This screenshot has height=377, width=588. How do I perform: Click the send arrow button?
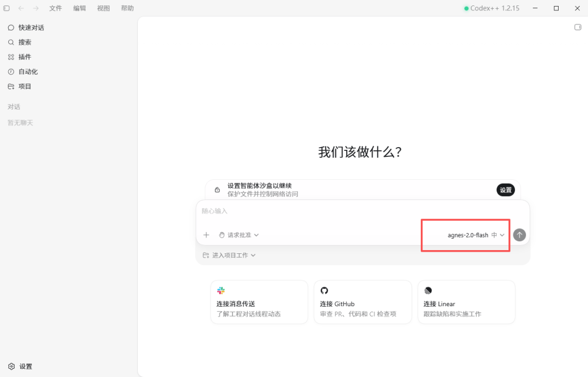519,235
